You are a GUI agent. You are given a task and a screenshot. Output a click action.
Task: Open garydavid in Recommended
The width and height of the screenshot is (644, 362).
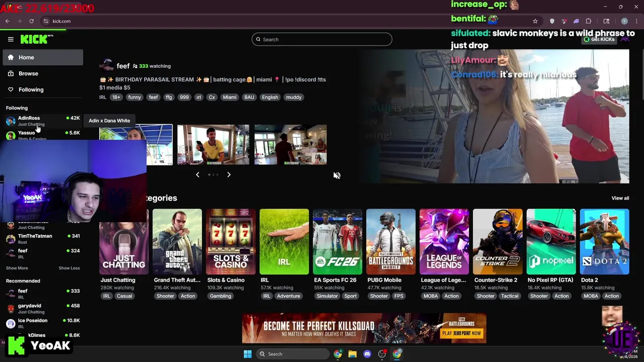coord(43,308)
